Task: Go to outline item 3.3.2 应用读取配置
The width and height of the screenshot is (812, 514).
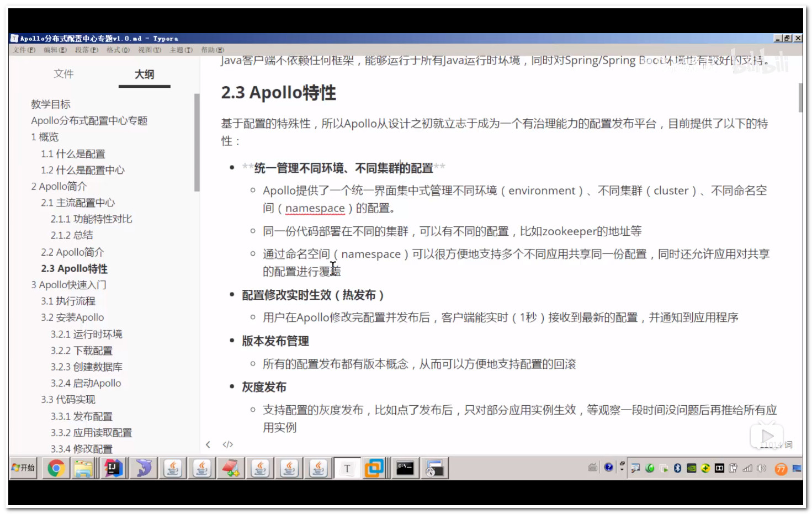Action: click(92, 433)
